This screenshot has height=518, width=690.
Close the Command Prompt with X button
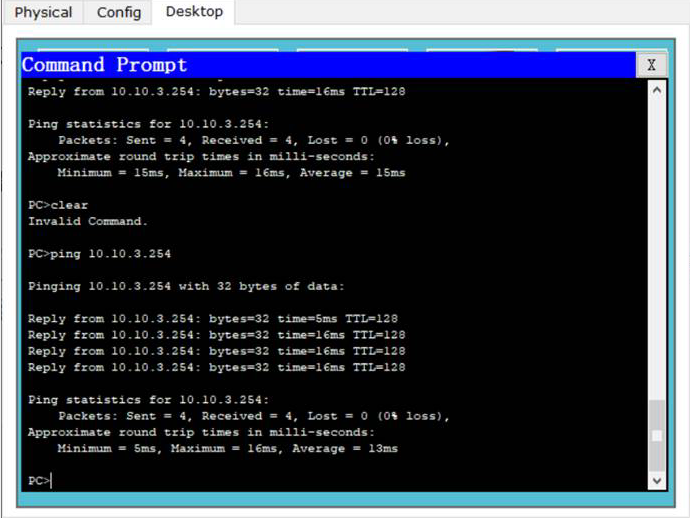651,65
